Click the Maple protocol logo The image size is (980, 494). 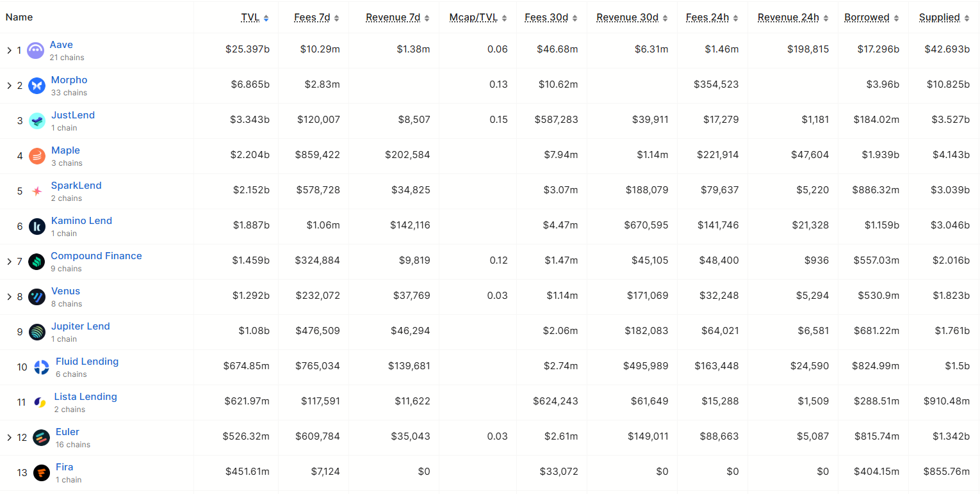click(x=37, y=155)
